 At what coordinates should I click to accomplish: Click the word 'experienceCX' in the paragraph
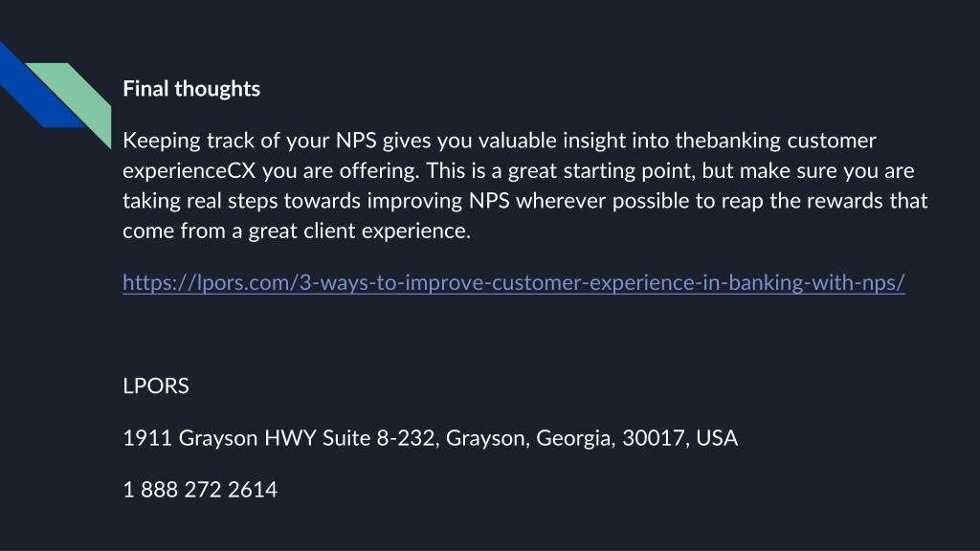(189, 170)
